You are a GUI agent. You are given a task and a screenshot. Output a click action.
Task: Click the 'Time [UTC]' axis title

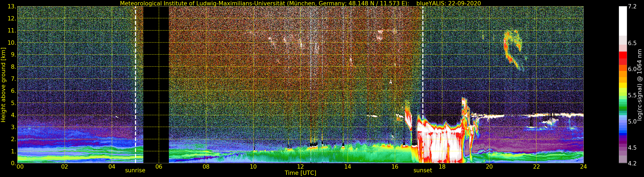click(300, 173)
